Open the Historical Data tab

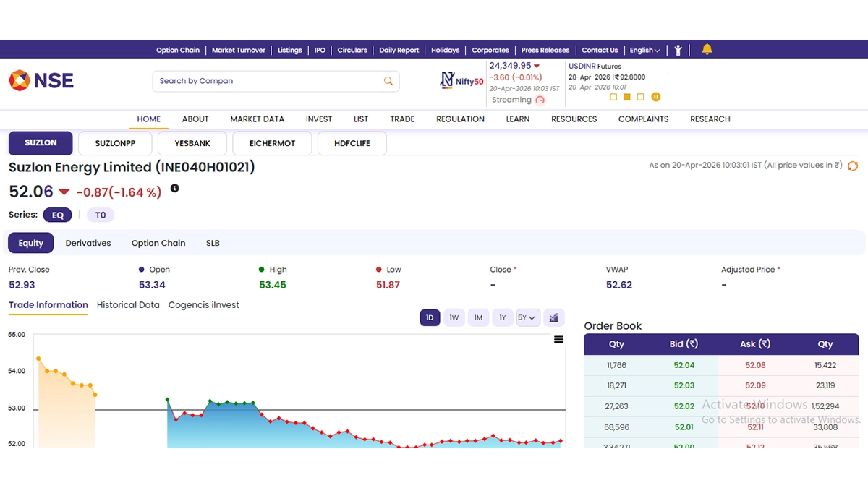[128, 305]
